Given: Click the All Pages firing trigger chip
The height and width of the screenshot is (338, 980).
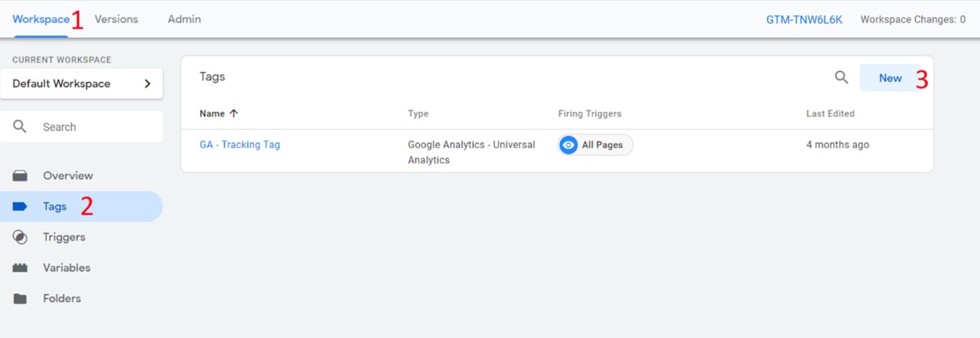Looking at the screenshot, I should [x=601, y=145].
